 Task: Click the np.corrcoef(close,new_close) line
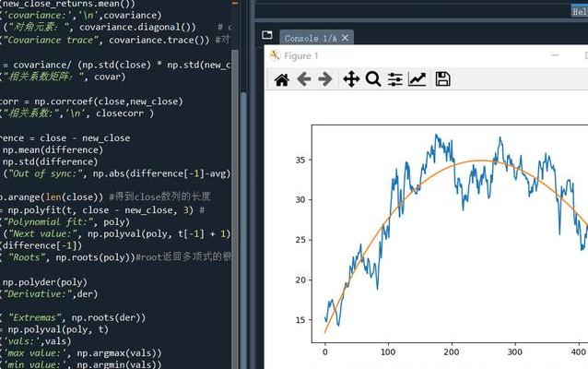(91, 101)
